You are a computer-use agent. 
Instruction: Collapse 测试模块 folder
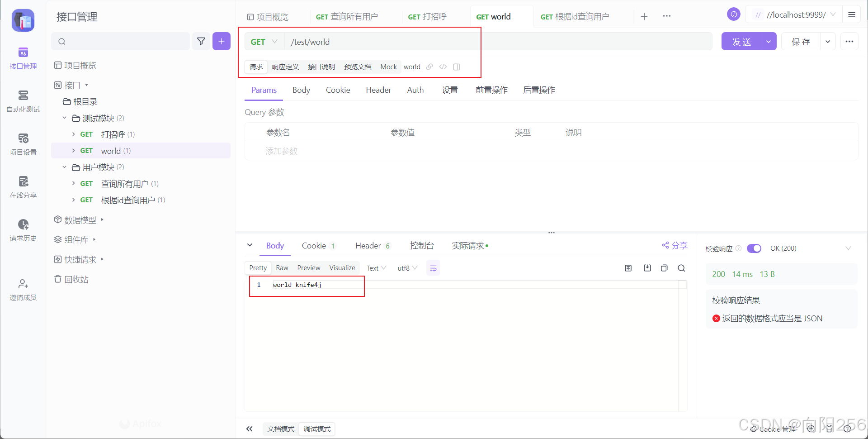pos(64,118)
